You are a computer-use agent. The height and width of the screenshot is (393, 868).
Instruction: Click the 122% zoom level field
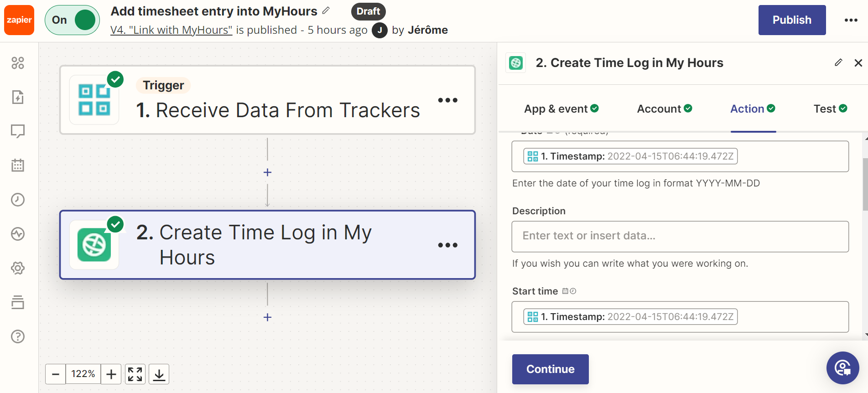[83, 374]
